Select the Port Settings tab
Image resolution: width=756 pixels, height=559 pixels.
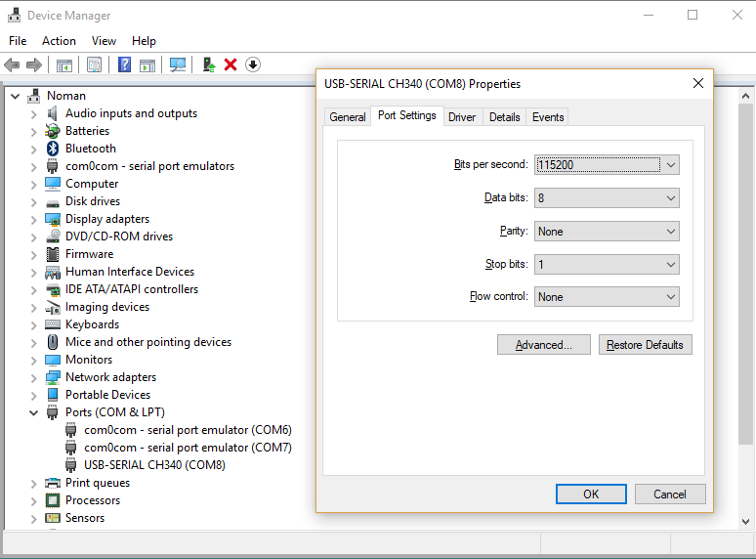407,115
